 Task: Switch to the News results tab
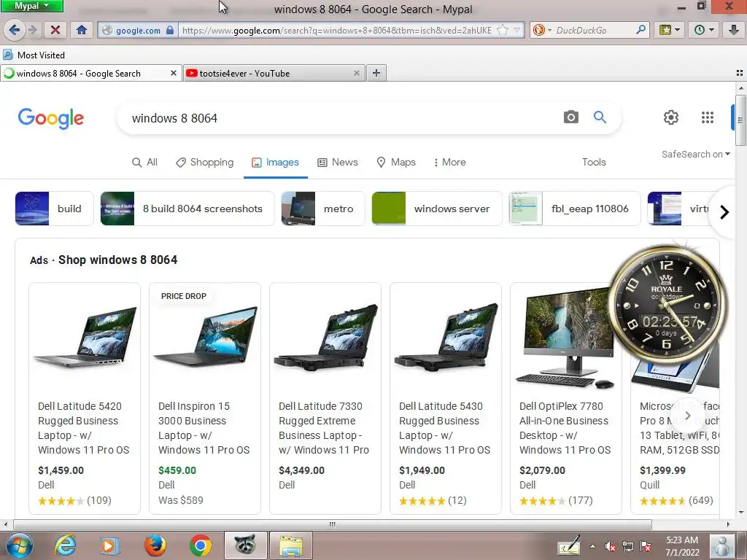pos(338,162)
